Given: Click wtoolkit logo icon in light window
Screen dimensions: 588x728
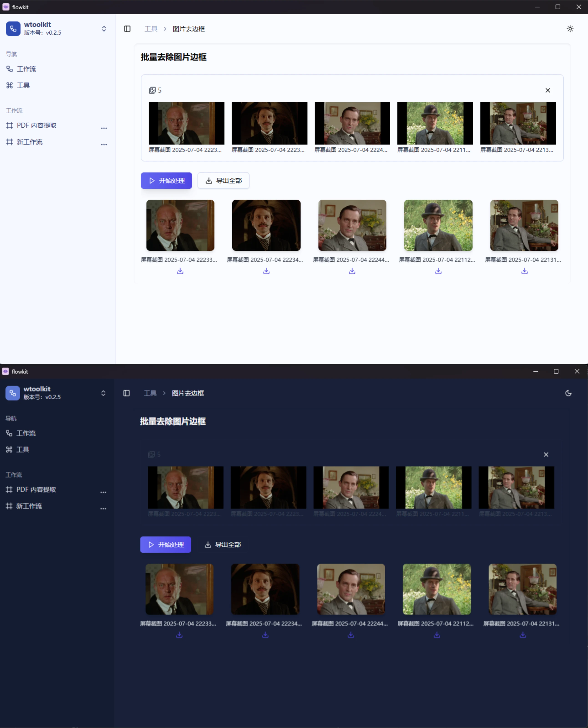Looking at the screenshot, I should point(13,29).
